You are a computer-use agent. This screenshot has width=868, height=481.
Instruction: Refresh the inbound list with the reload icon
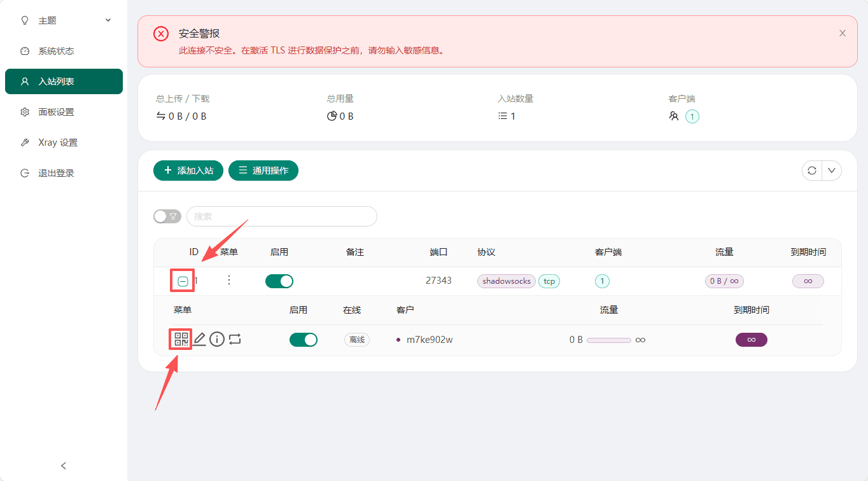point(811,171)
